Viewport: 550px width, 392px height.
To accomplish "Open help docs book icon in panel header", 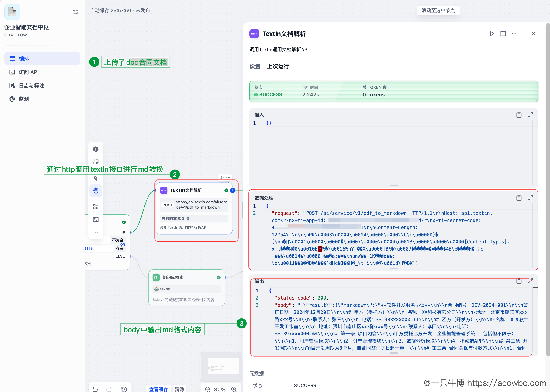I will click(503, 34).
